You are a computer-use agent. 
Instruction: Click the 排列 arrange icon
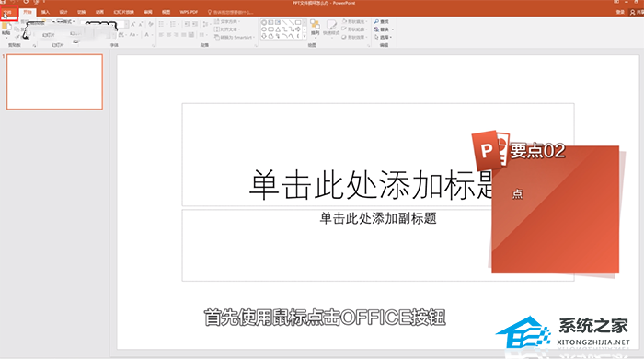point(315,28)
